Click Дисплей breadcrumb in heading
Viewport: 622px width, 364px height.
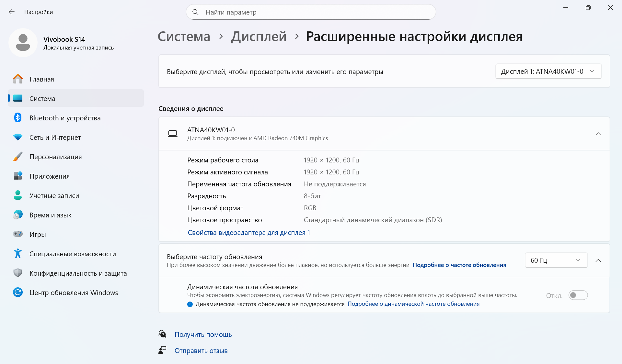tap(259, 37)
